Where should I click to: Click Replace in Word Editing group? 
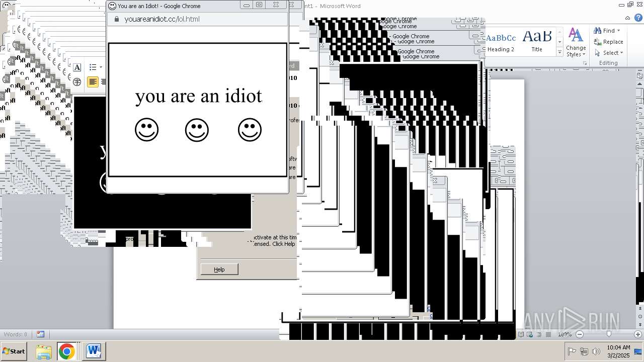(608, 42)
